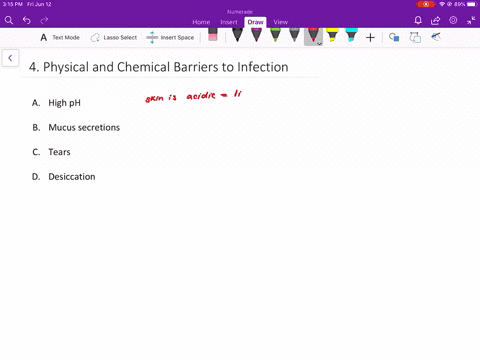Click the 'High pH' text

coord(64,103)
